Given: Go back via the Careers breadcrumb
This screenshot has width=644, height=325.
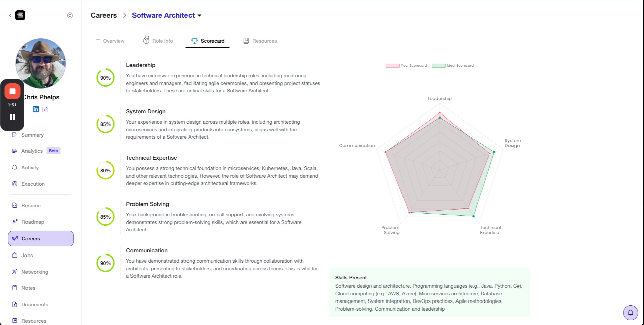Looking at the screenshot, I should click(x=104, y=15).
